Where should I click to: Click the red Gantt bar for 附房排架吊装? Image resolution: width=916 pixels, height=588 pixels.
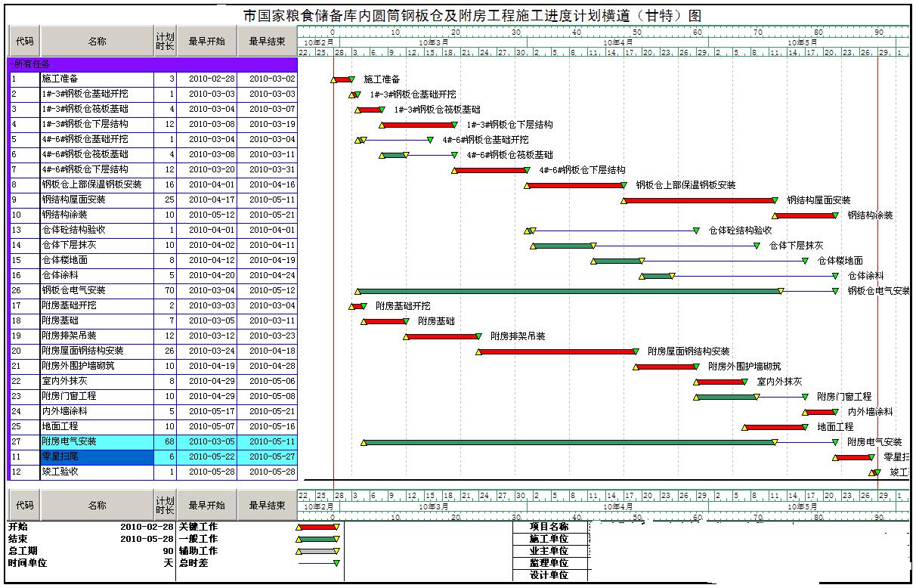pos(442,336)
